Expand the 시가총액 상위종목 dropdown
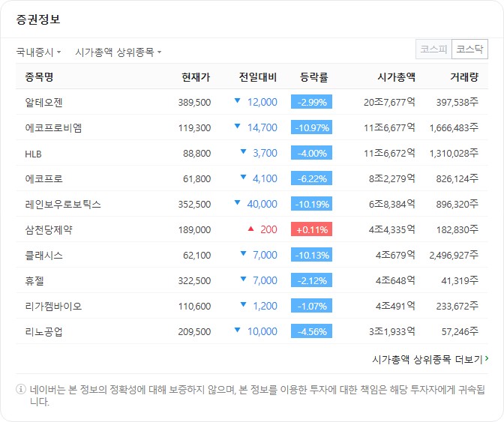The image size is (504, 422). [x=118, y=52]
